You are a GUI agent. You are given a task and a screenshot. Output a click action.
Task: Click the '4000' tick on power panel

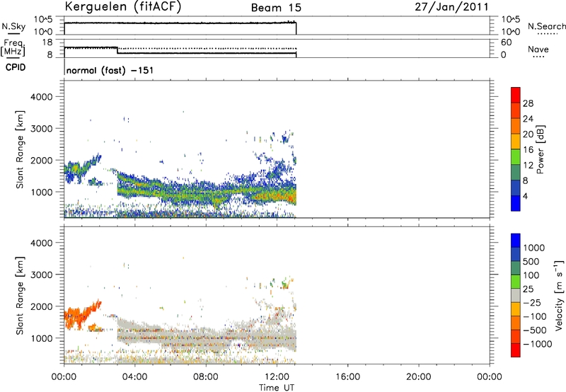coord(41,97)
